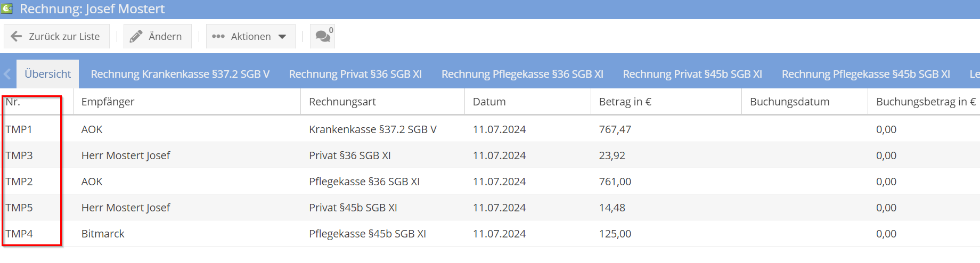Click the back arrow icon
The height and width of the screenshot is (263, 980).
pyautogui.click(x=17, y=36)
